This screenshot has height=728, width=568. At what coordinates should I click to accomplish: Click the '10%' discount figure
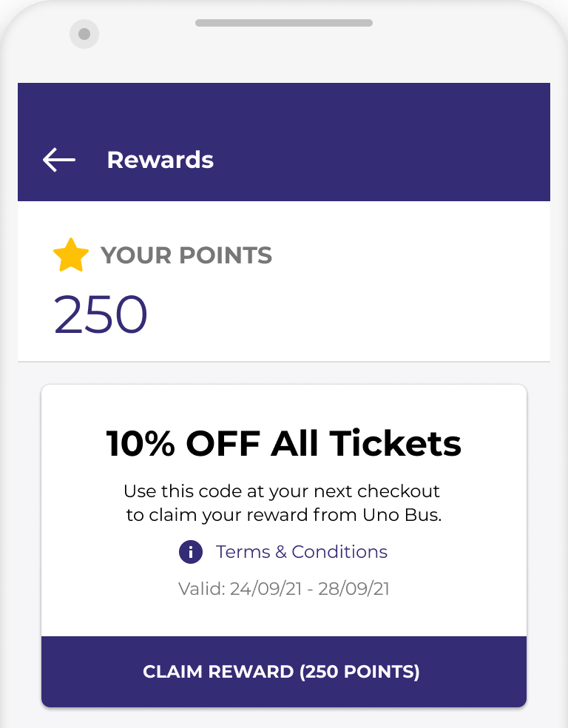[141, 444]
